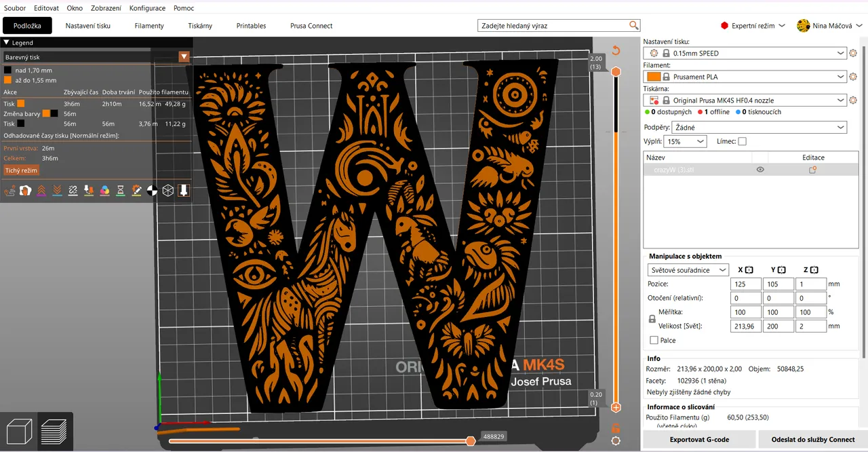Add color change at bottom slider plus

click(x=616, y=407)
